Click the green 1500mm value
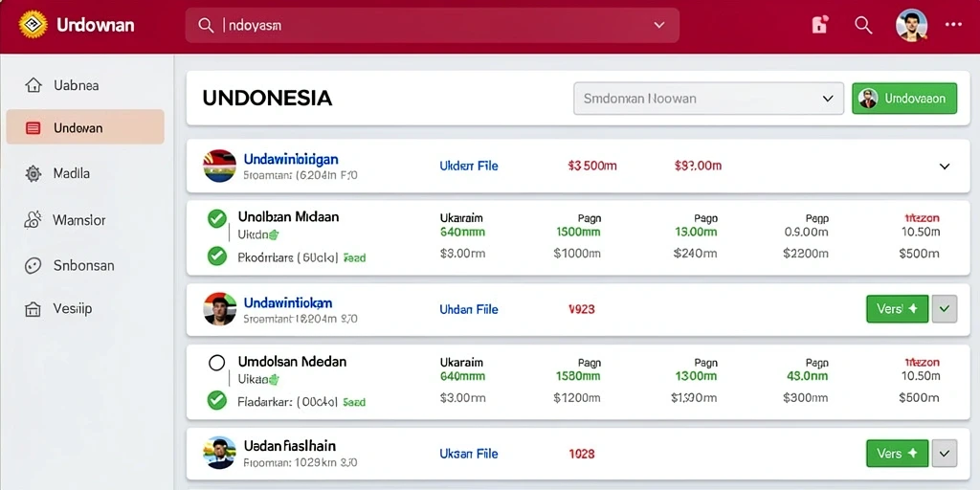980x490 pixels. (578, 232)
